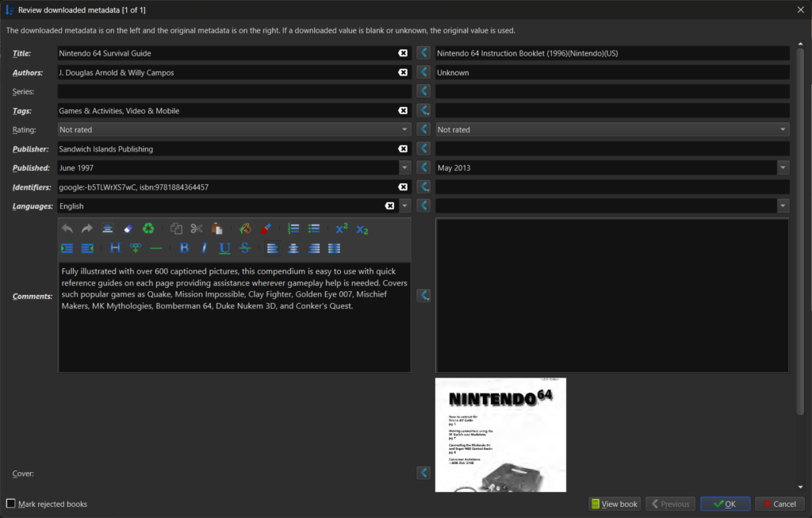The height and width of the screenshot is (518, 812).
Task: Expand downloaded Languages dropdown
Action: (404, 205)
